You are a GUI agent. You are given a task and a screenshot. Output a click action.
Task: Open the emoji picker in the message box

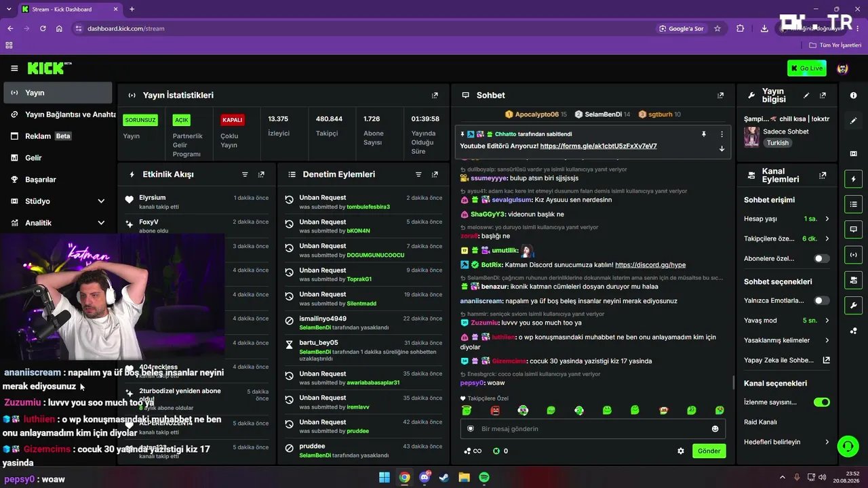[715, 428]
